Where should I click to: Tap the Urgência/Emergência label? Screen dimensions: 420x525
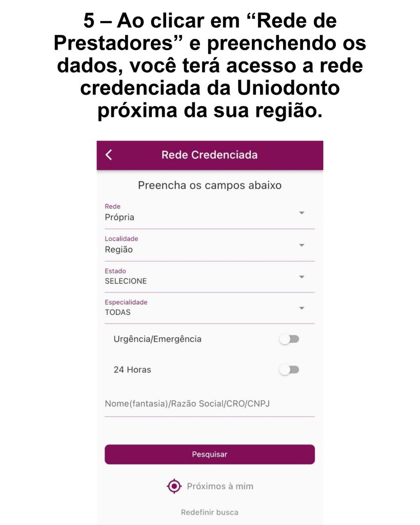pos(157,339)
